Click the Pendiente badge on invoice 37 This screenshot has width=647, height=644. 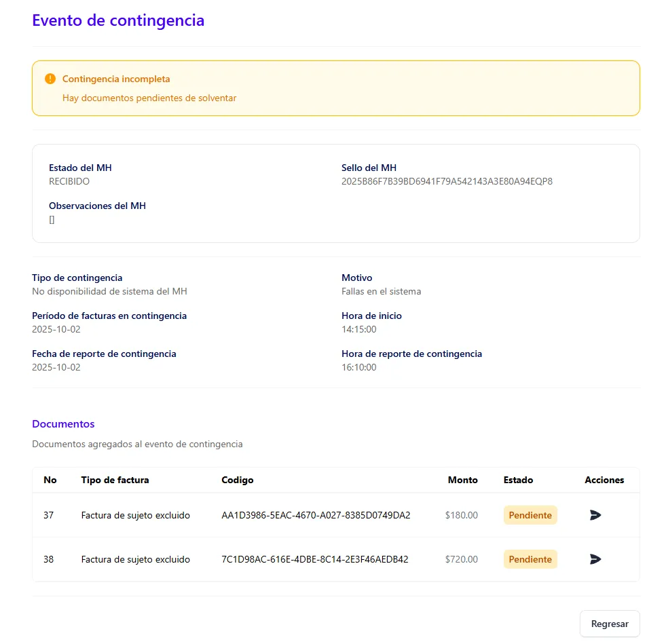pyautogui.click(x=530, y=515)
